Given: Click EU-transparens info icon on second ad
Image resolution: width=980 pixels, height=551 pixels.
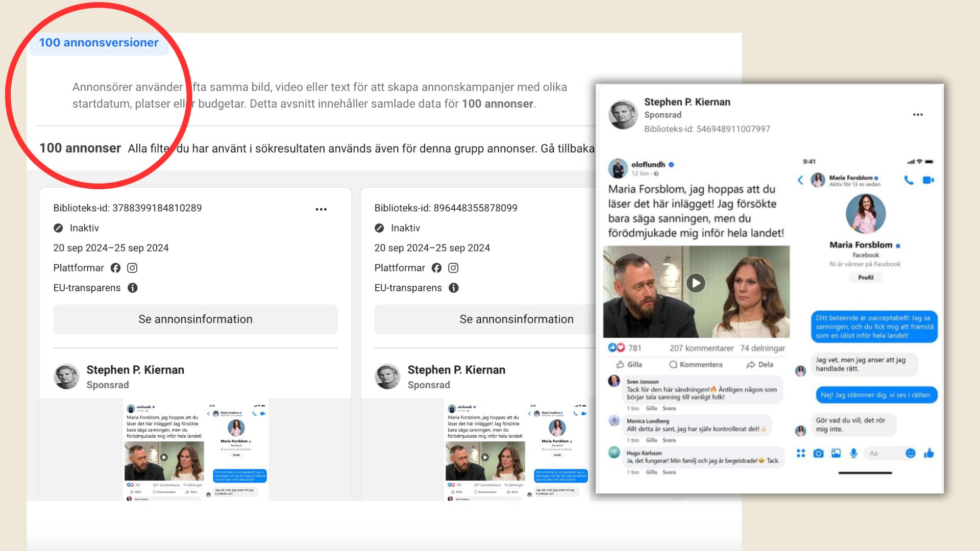Looking at the screenshot, I should click(453, 288).
